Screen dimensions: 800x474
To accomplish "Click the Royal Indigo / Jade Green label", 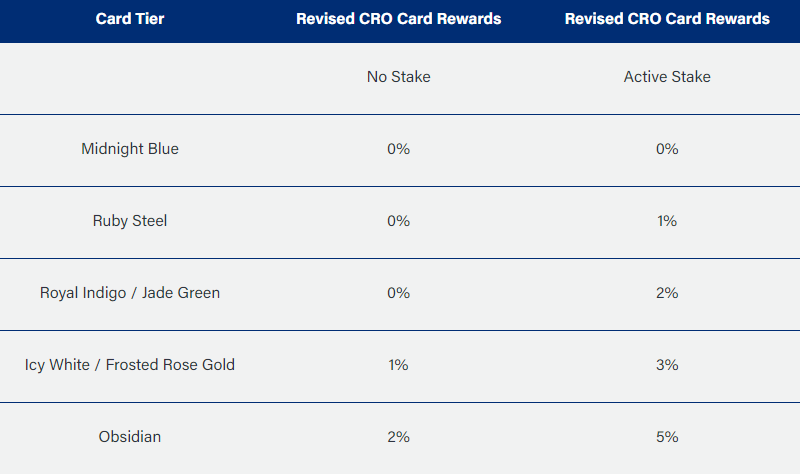I will [130, 293].
